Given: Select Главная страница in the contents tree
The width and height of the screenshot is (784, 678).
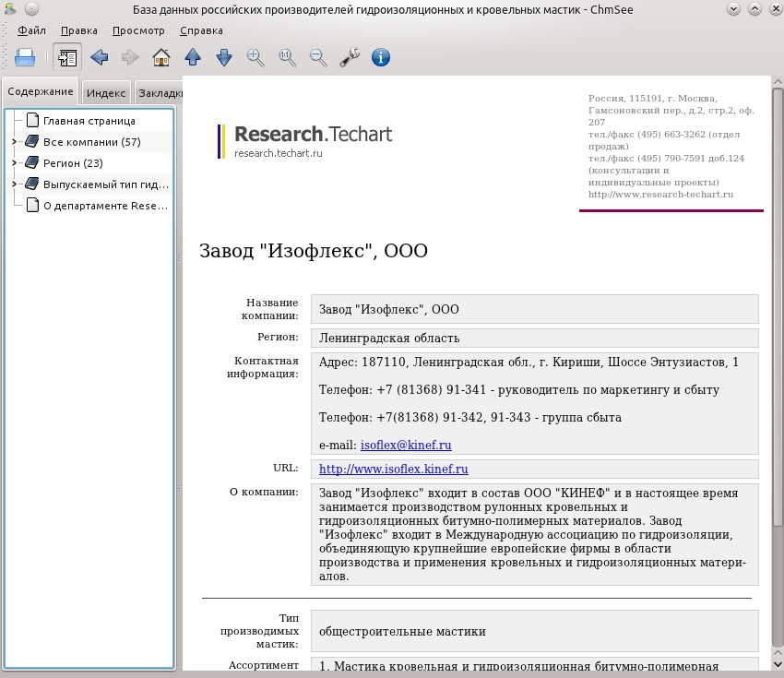Looking at the screenshot, I should point(89,121).
